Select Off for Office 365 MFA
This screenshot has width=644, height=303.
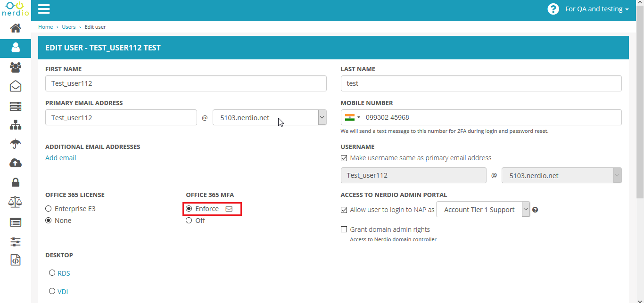point(189,220)
